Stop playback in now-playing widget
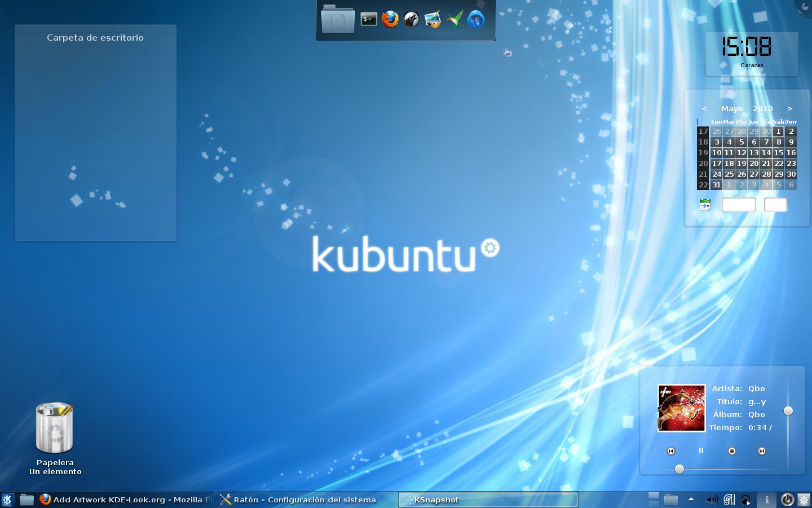812x508 pixels. (x=732, y=451)
